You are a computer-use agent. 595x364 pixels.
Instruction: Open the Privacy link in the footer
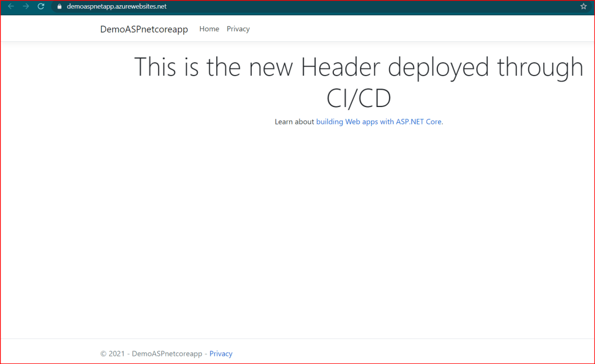pos(220,354)
